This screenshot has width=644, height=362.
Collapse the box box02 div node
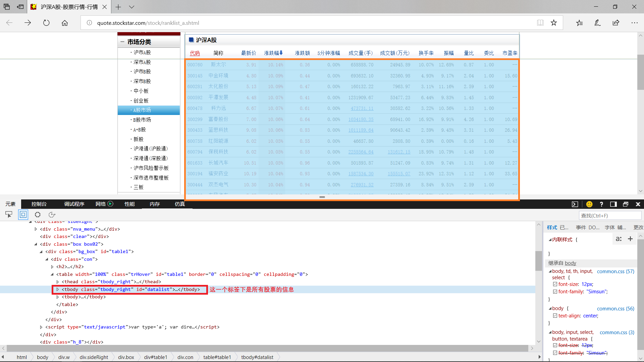[x=36, y=244]
